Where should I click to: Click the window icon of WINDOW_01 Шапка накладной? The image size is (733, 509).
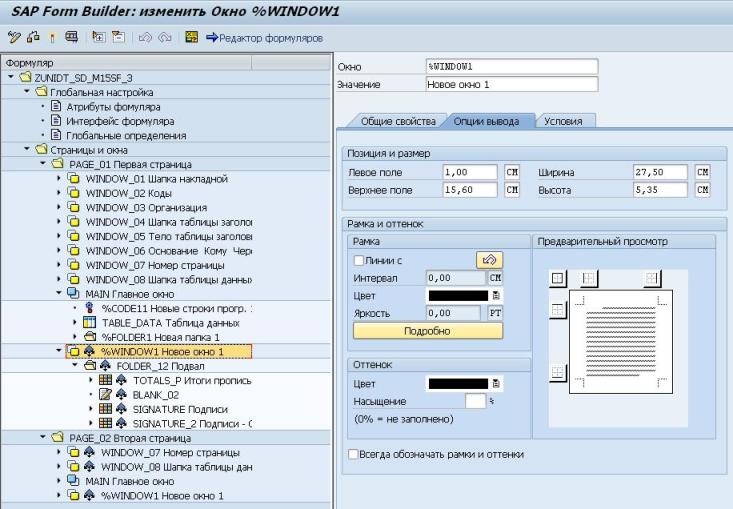point(73,179)
